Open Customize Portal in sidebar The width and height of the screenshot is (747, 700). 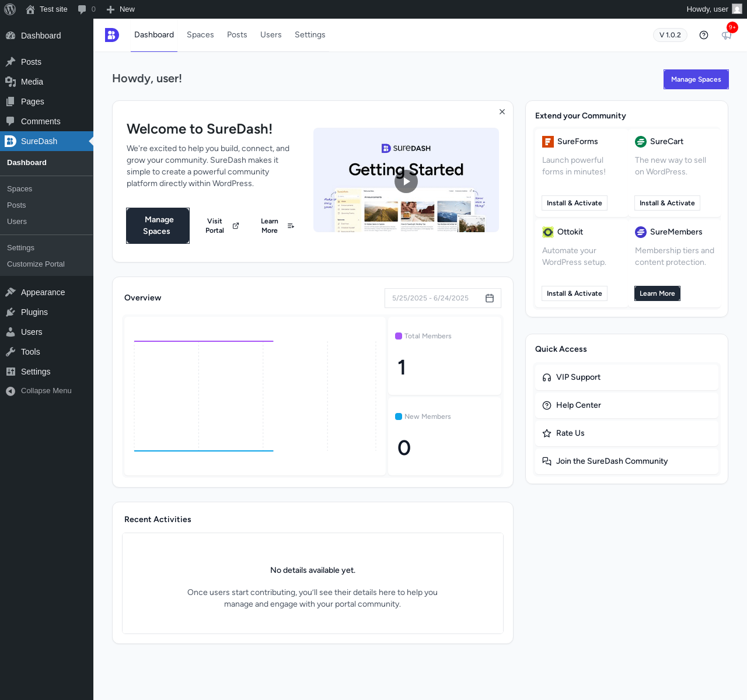(36, 264)
